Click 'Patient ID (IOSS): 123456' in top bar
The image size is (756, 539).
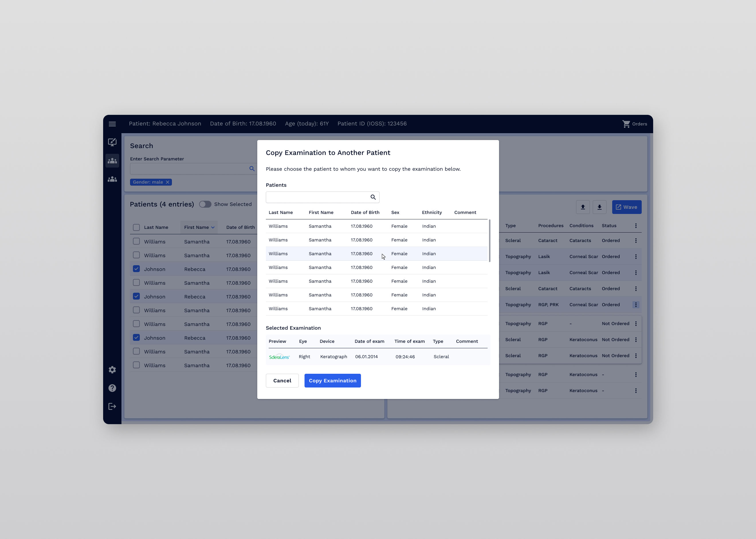pos(372,124)
